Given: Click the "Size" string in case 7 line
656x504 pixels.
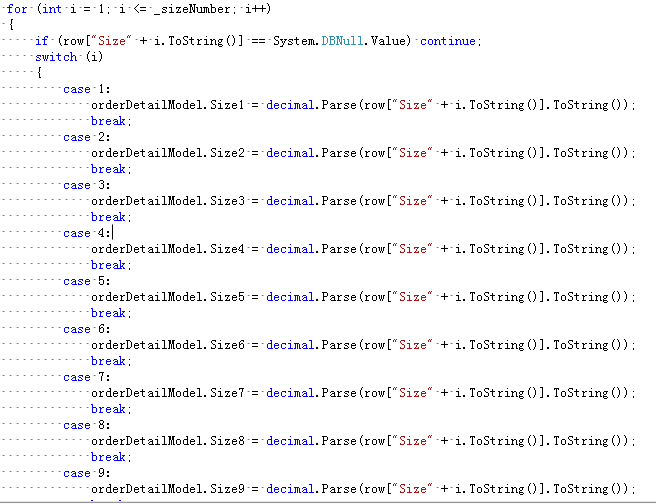Looking at the screenshot, I should (413, 393).
